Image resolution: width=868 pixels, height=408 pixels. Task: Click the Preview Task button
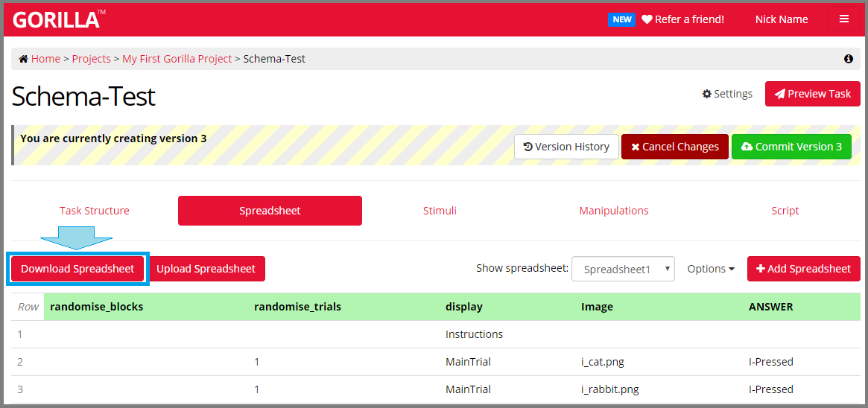pos(812,94)
